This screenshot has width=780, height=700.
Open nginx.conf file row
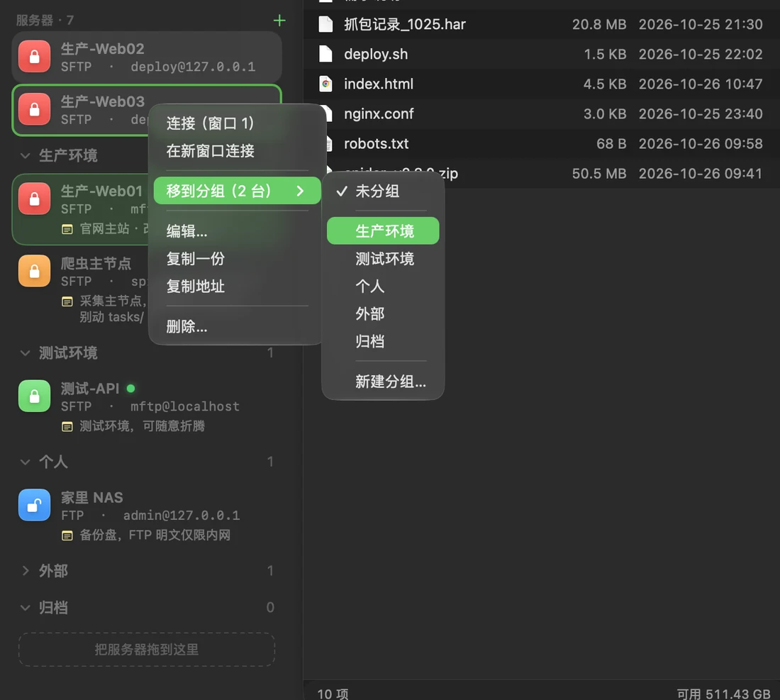pyautogui.click(x=542, y=114)
